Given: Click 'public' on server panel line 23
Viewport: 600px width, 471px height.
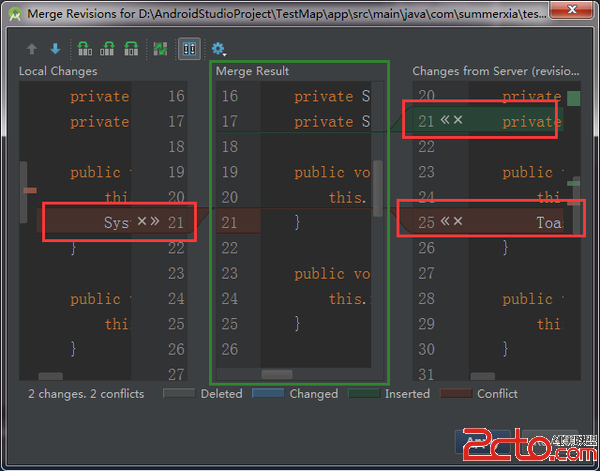Looking at the screenshot, I should [x=528, y=173].
